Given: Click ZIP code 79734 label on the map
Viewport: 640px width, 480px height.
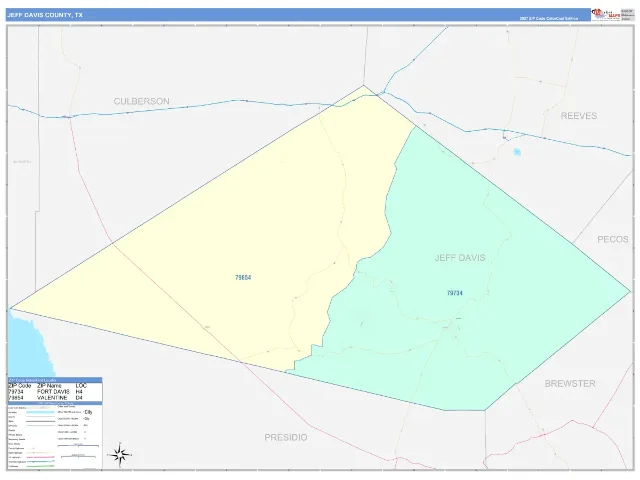Looking at the screenshot, I should click(x=455, y=293).
